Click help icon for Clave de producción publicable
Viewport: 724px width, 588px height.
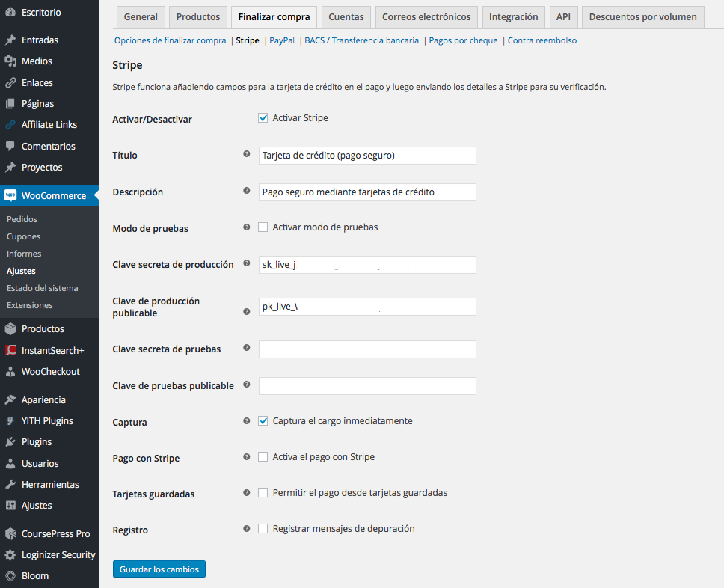247,312
